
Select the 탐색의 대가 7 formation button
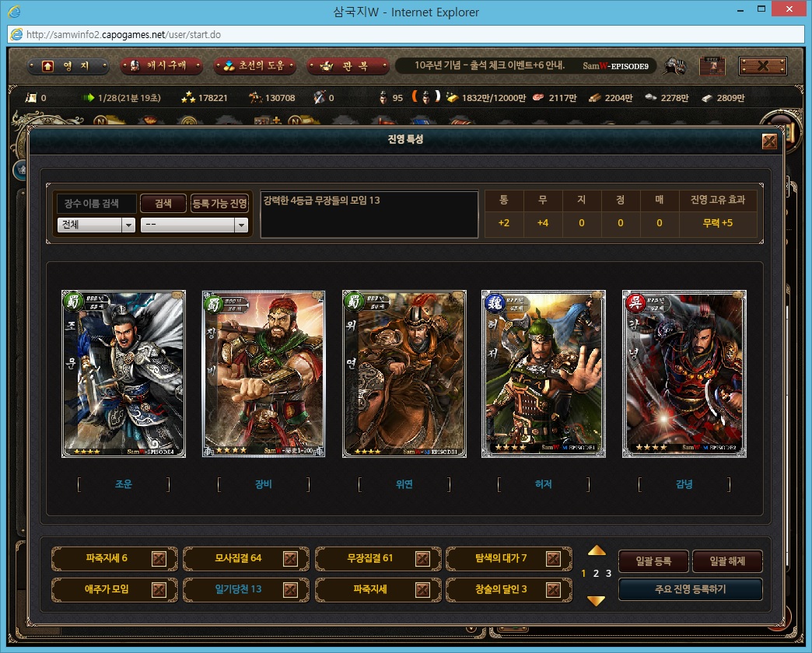[509, 559]
